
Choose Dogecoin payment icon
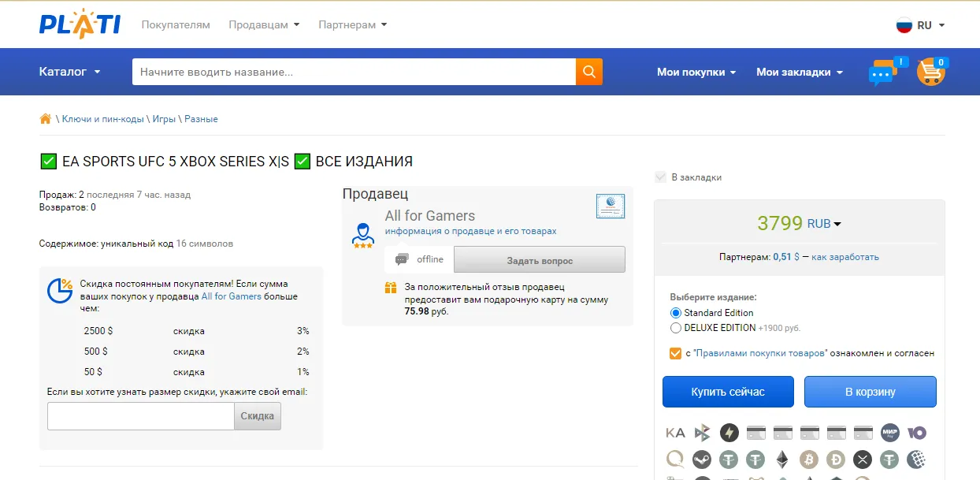[836, 459]
